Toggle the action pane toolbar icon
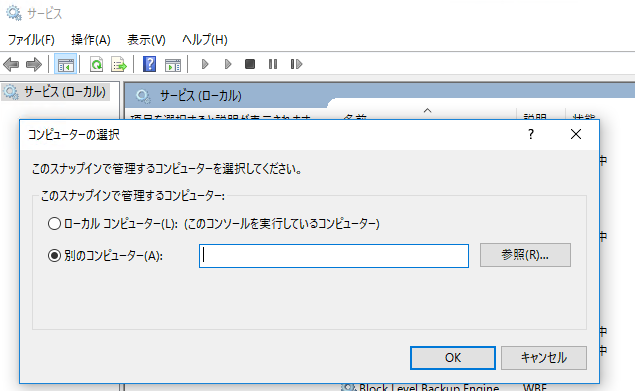Viewport: 635px width, 391px height. point(173,64)
